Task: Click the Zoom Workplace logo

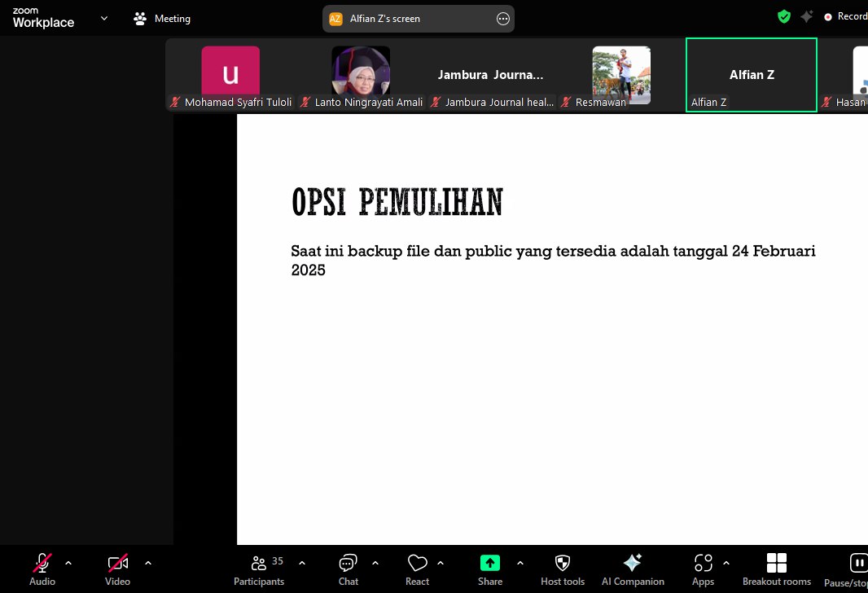Action: [x=43, y=18]
